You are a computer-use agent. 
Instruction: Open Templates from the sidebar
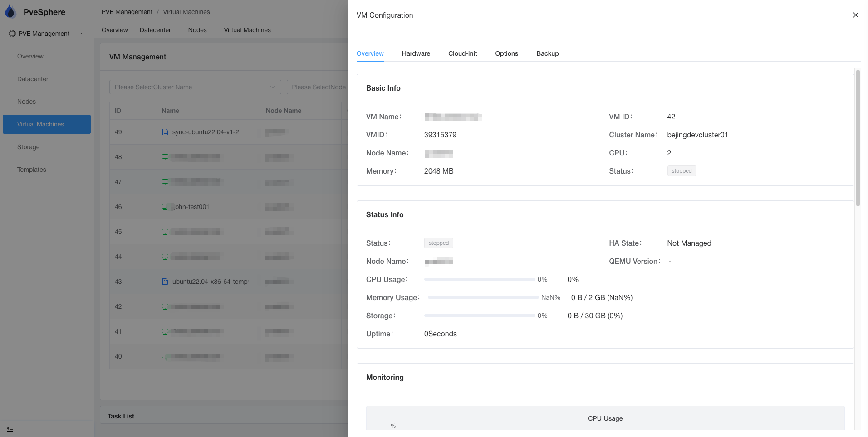(x=32, y=170)
